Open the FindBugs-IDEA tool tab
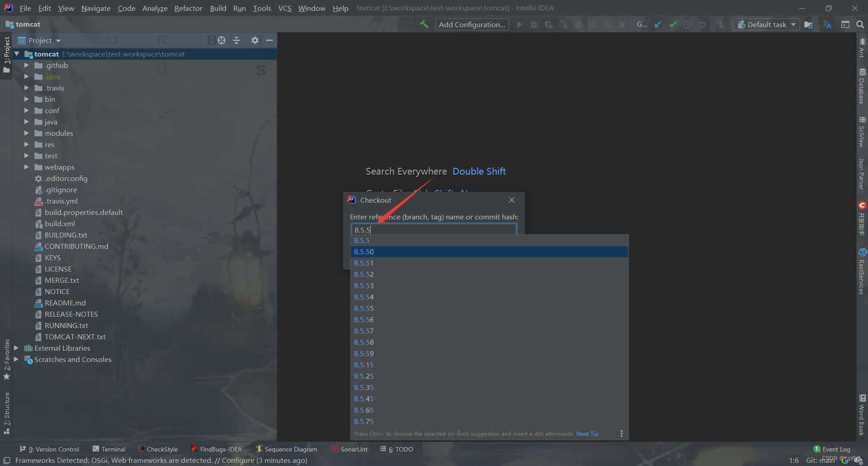Image resolution: width=868 pixels, height=466 pixels. pyautogui.click(x=216, y=449)
